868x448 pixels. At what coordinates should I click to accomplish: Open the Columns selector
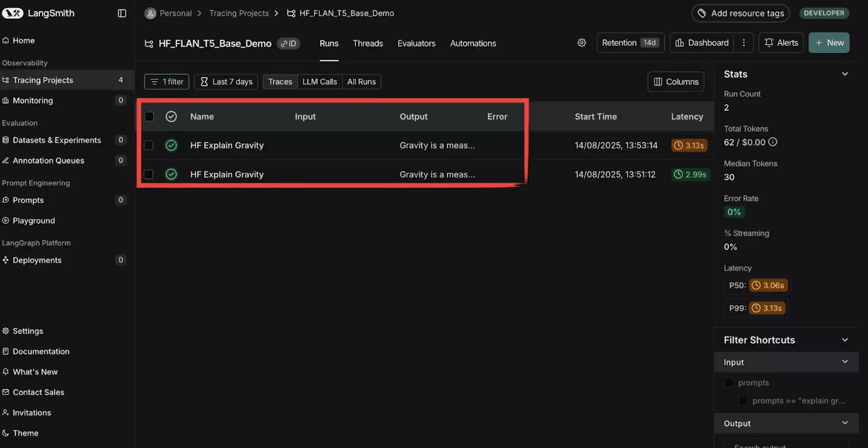pos(676,82)
